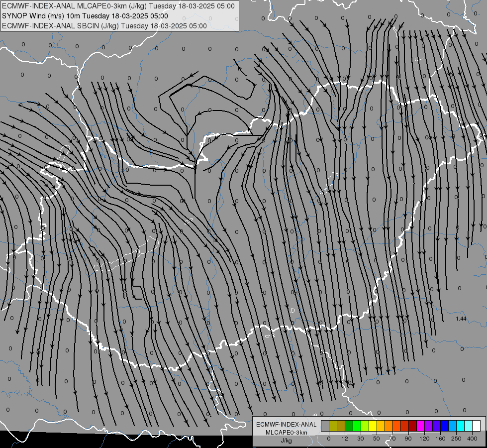
Task: Click the 'MLCAPE0-3km' legend label
Action: click(x=287, y=433)
